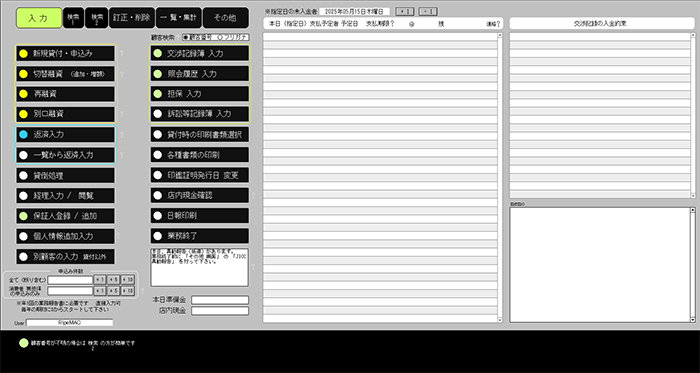
Task: Add +10 to the 全て(断り含む) application count
Action: click(x=128, y=280)
